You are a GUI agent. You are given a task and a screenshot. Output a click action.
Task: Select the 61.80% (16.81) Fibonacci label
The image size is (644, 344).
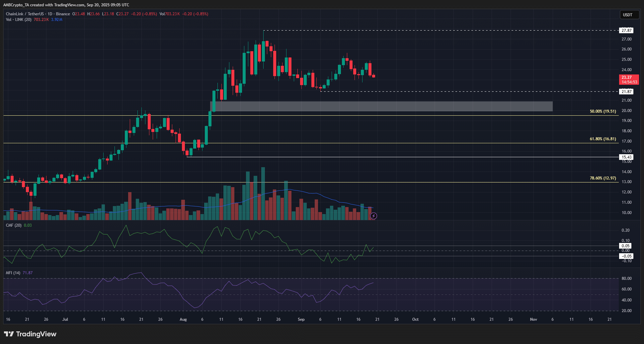tap(603, 139)
